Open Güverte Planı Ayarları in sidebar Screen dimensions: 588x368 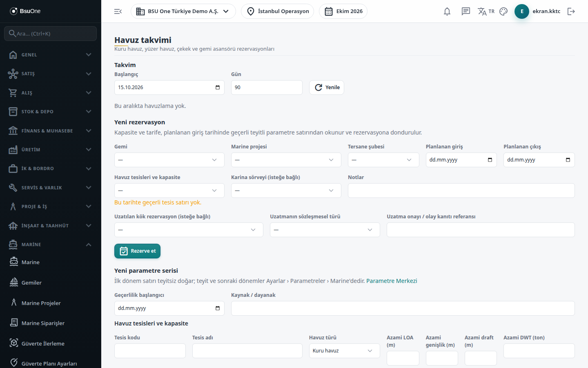click(x=51, y=364)
